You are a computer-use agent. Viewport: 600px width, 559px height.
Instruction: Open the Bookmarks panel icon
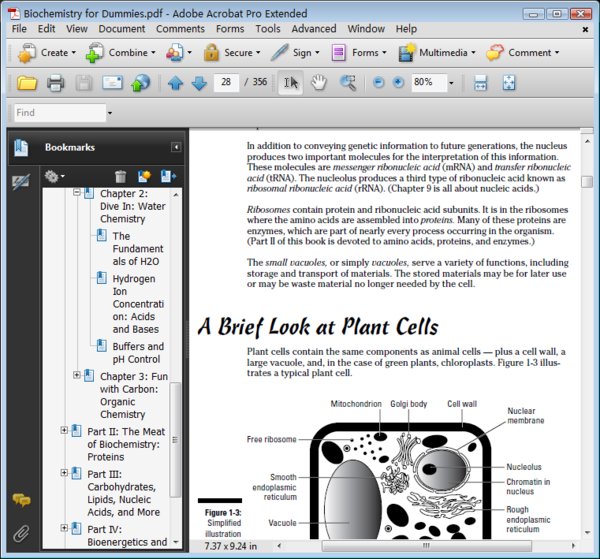point(21,148)
